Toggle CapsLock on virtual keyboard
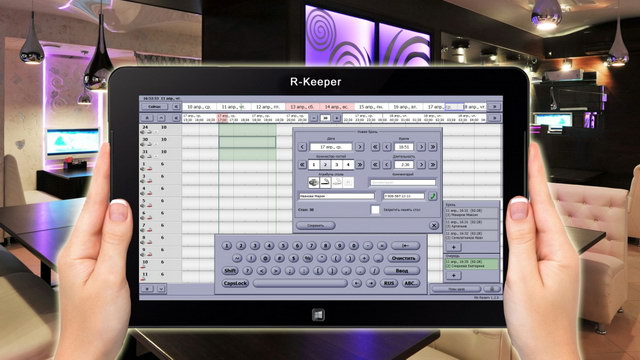The width and height of the screenshot is (640, 360). 236,283
